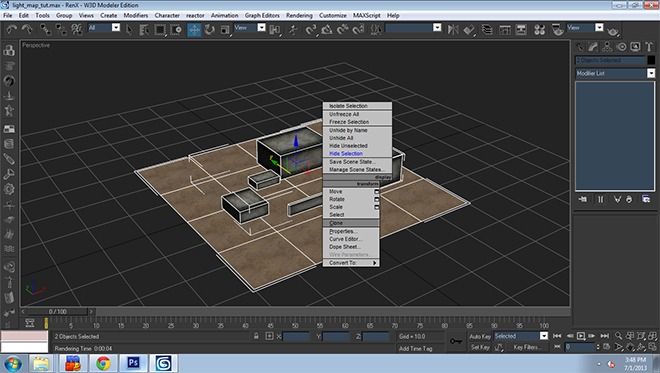Click the Bind to Space Warp icon
The width and height of the screenshot is (660, 373).
tap(77, 29)
